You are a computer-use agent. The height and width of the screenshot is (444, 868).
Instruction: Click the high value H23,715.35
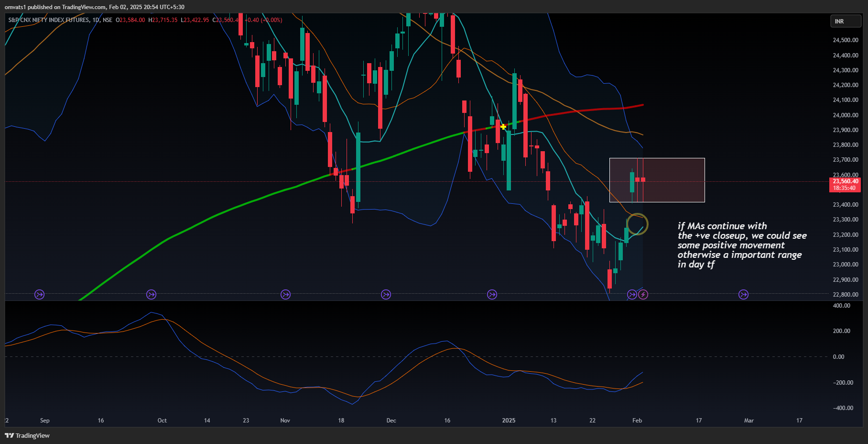click(x=163, y=20)
